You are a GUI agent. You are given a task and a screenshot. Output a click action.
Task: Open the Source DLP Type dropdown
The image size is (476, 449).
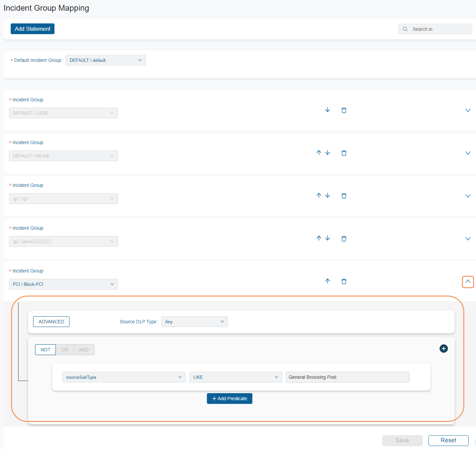[194, 322]
